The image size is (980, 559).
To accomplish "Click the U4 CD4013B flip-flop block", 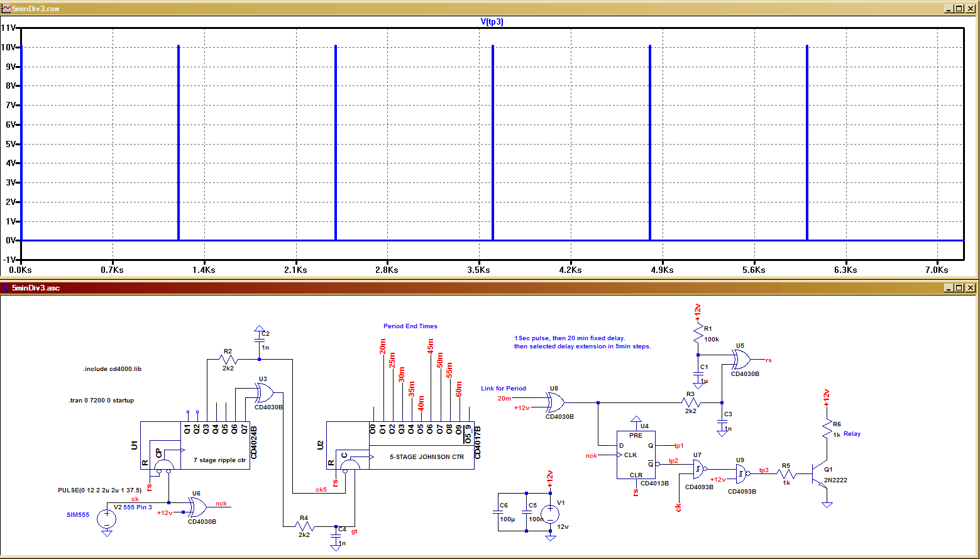I will point(636,455).
